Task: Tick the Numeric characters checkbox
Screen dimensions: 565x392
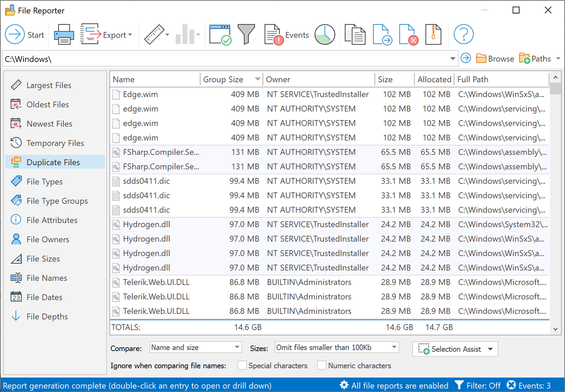Action: 322,366
